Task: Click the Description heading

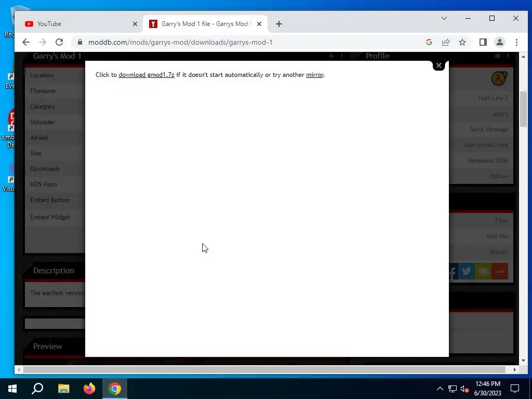Action: tap(54, 270)
